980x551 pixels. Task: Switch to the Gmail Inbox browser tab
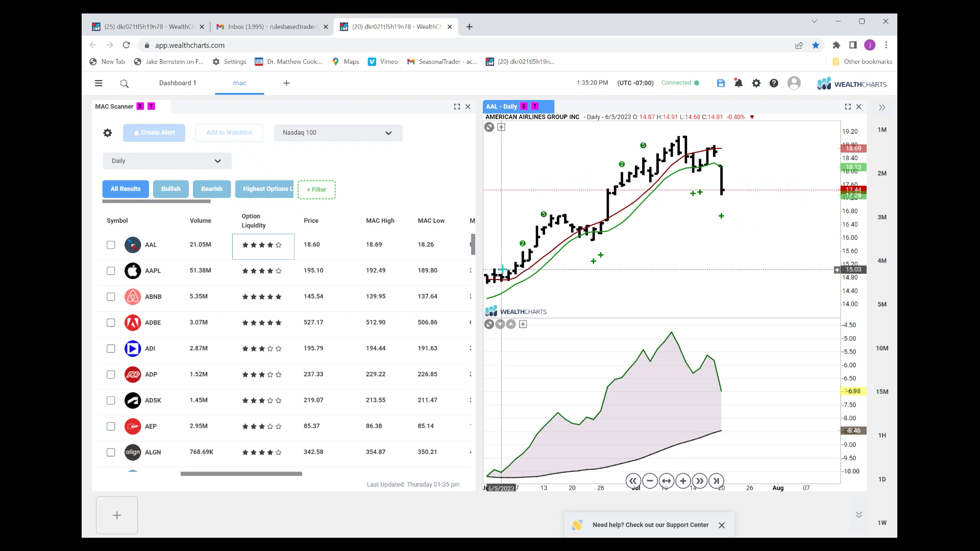pos(272,27)
